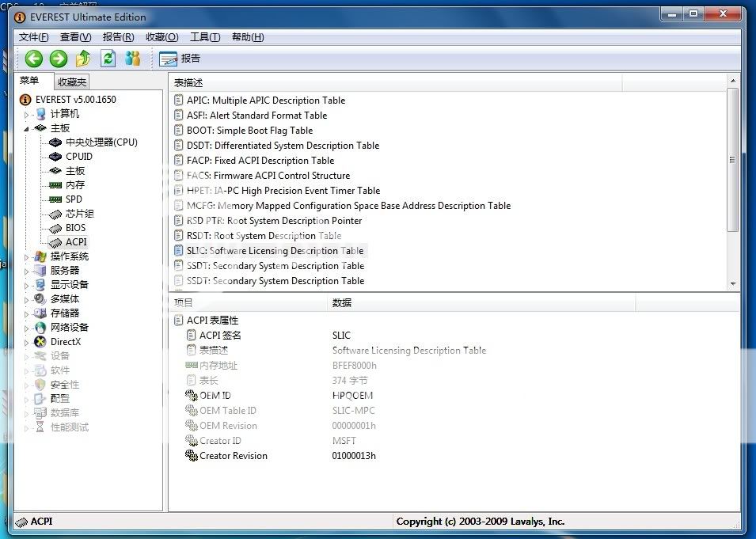This screenshot has height=539, width=756.
Task: Click the 芯片组 chipset icon
Action: 55,214
